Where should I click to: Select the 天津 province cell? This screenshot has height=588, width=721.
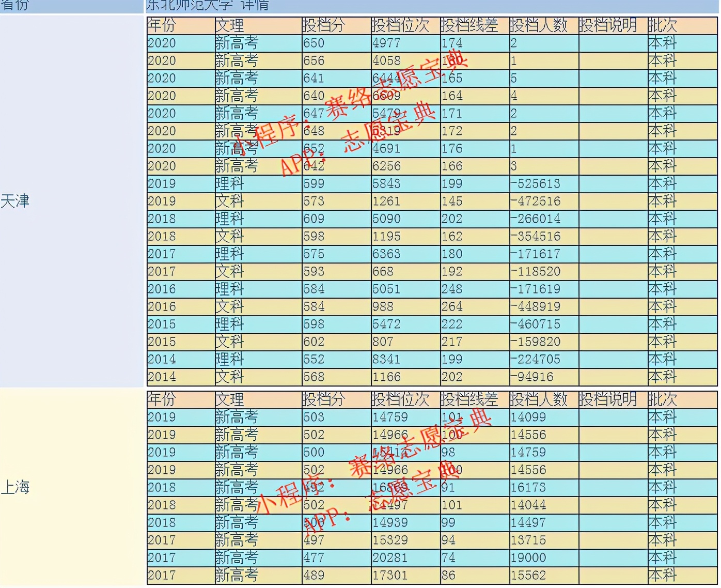(x=72, y=201)
